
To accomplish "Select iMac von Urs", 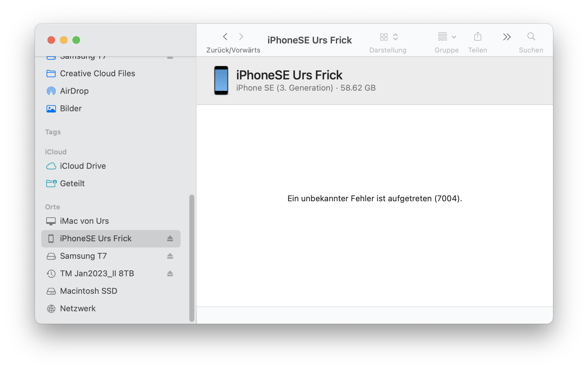I will pyautogui.click(x=111, y=221).
